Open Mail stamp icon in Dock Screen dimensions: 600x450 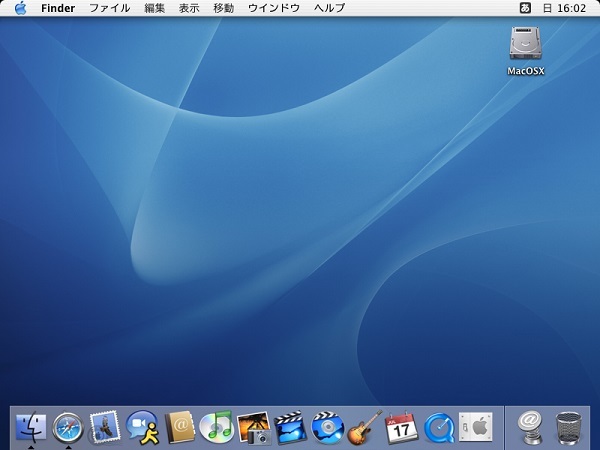point(105,426)
